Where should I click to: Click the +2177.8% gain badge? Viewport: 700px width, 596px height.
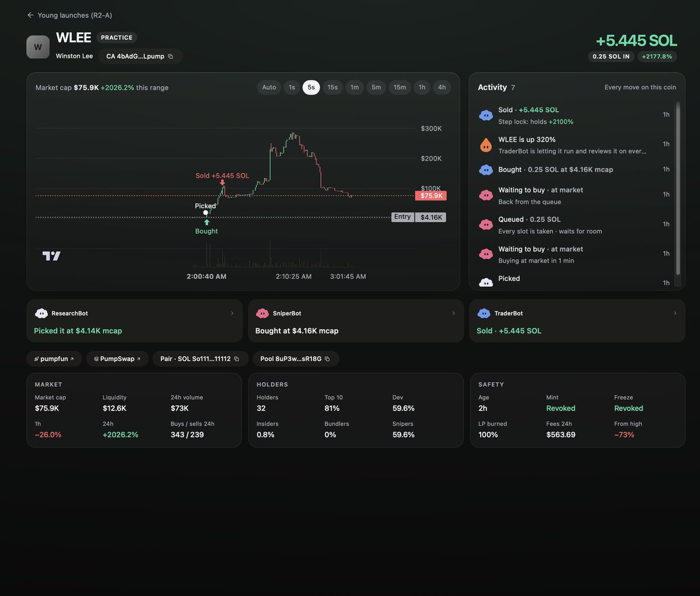pos(657,57)
